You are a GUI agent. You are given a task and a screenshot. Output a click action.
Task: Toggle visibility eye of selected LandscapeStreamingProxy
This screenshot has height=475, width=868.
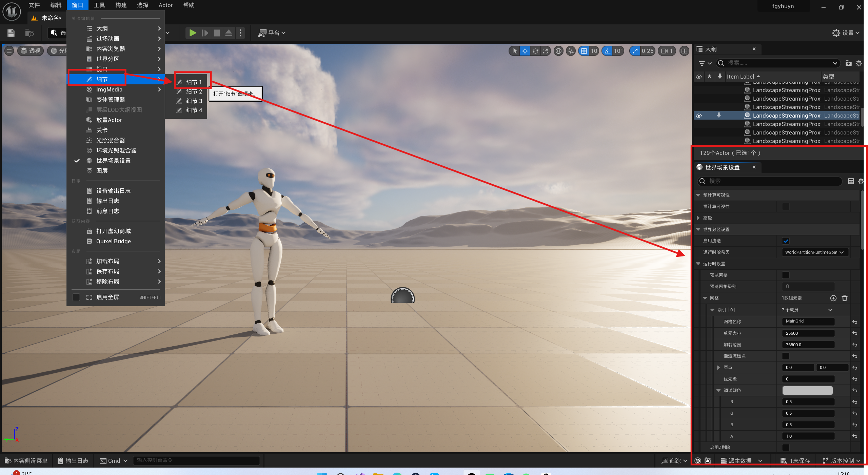click(x=699, y=116)
